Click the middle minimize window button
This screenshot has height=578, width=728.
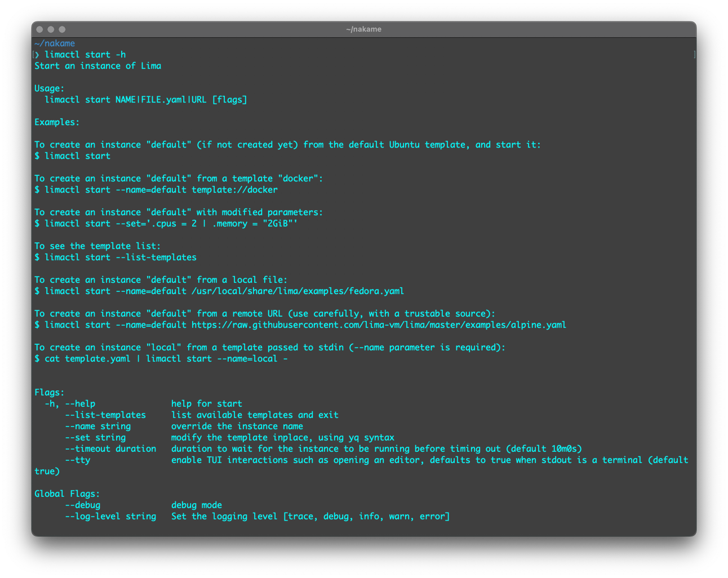51,29
